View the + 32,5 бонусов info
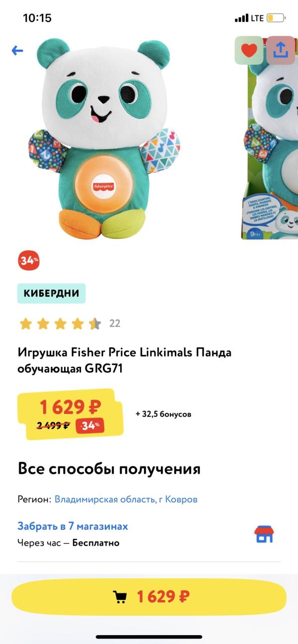 tap(163, 414)
